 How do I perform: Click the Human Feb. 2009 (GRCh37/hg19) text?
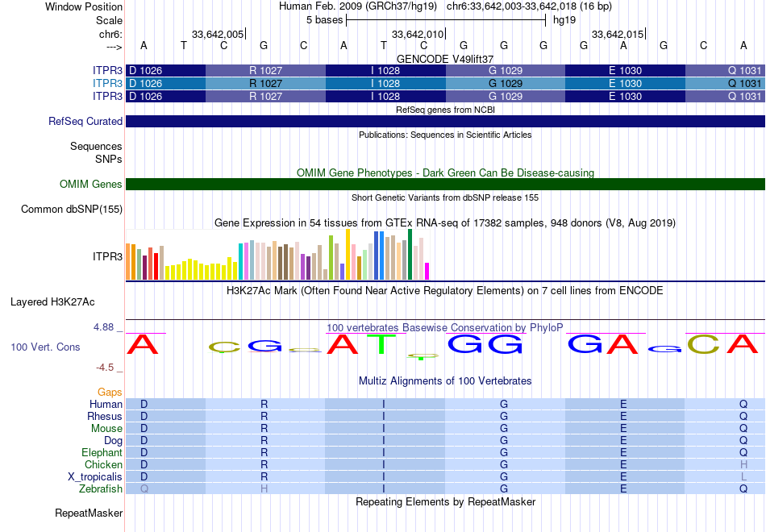point(360,6)
